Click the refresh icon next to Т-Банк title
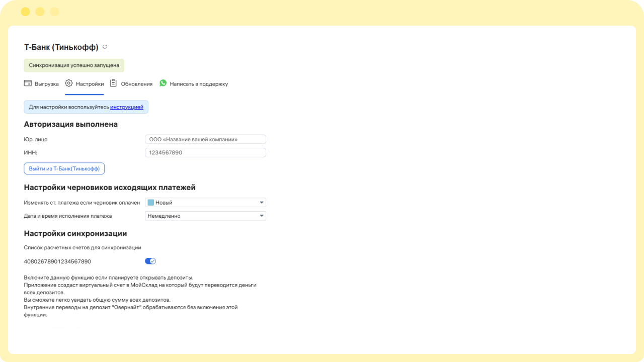This screenshot has height=362, width=644. (105, 47)
